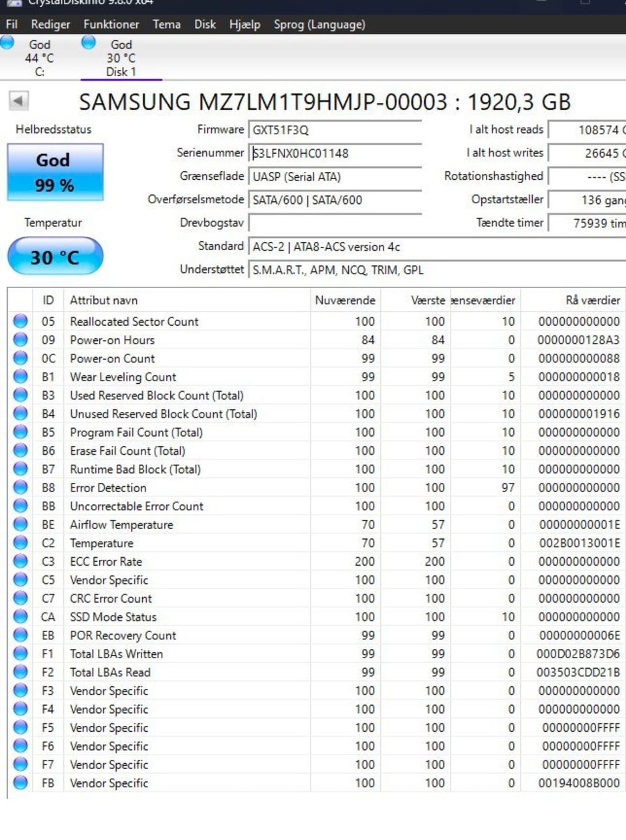Open the Hjælp menu
Image resolution: width=626 pixels, height=840 pixels.
click(x=245, y=24)
